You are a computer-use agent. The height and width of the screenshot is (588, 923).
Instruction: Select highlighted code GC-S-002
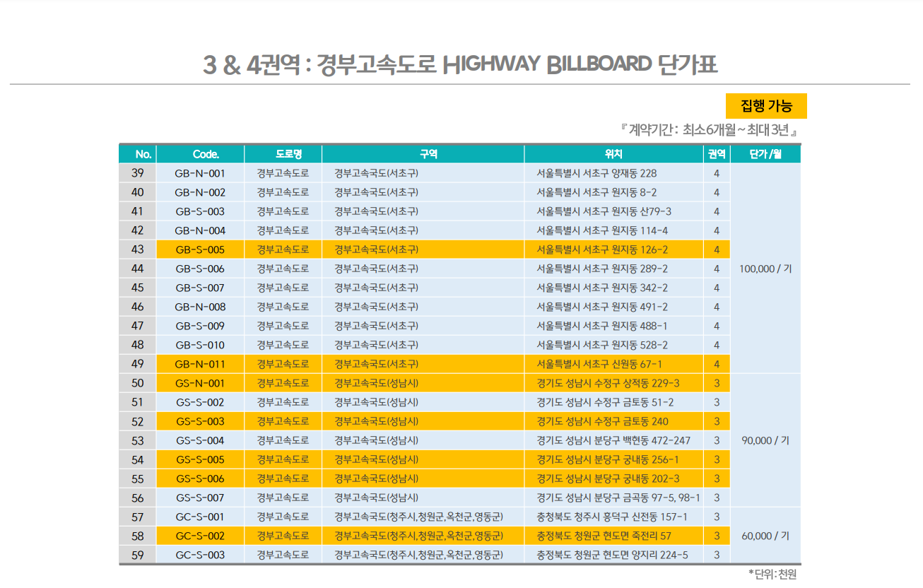coord(201,536)
